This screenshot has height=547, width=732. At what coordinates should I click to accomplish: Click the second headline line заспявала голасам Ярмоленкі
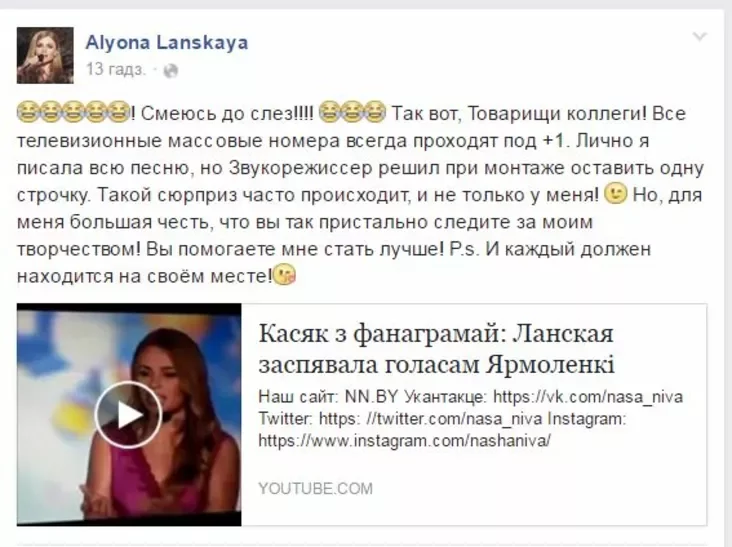click(436, 364)
